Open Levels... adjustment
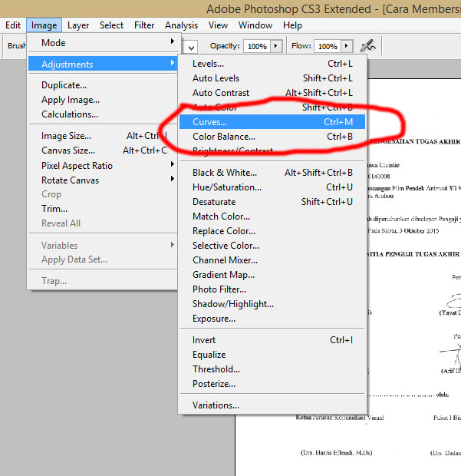Viewport: 461px width, 476px height. coord(272,64)
